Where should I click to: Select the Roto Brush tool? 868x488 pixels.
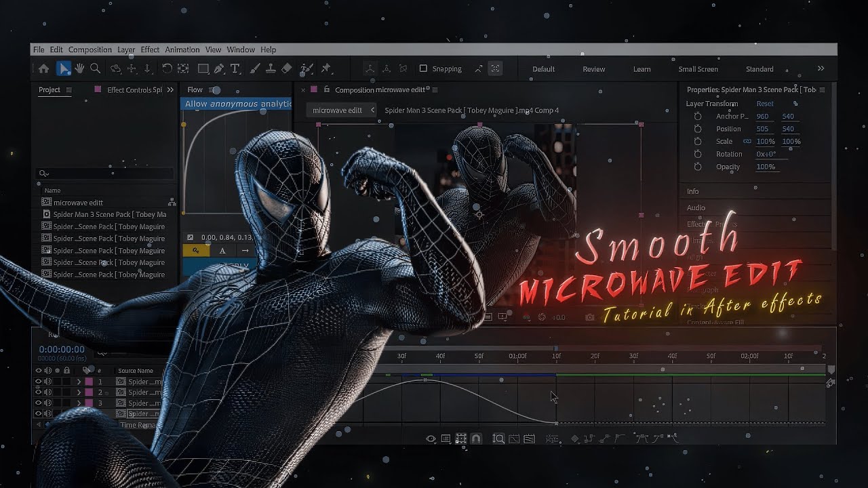point(307,68)
